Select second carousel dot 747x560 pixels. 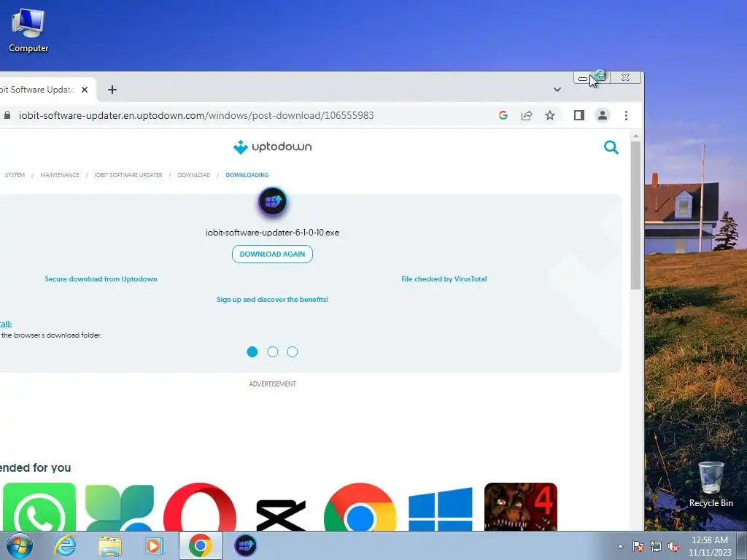click(273, 352)
